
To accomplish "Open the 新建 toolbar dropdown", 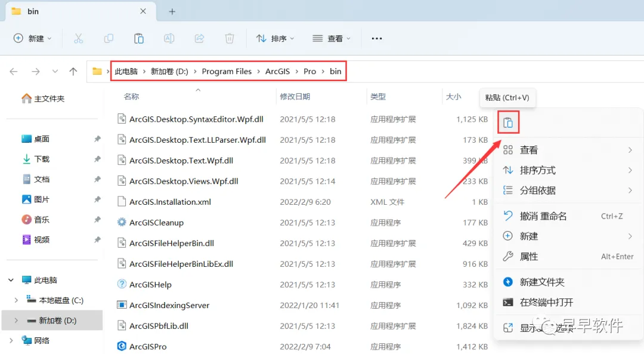I will pyautogui.click(x=32, y=38).
